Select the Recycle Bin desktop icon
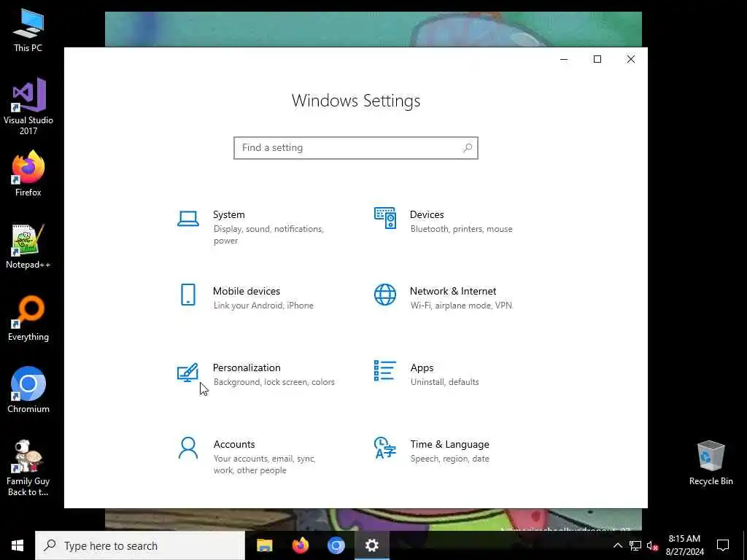 711,463
